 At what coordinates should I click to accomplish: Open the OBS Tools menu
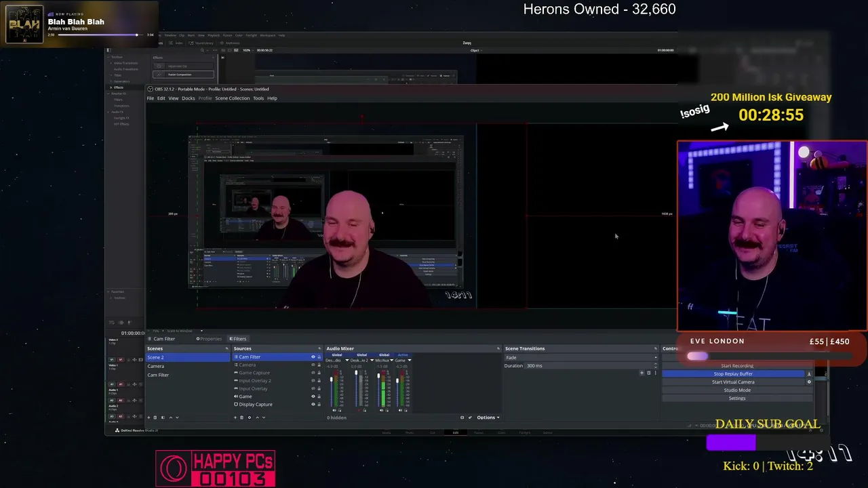[258, 98]
